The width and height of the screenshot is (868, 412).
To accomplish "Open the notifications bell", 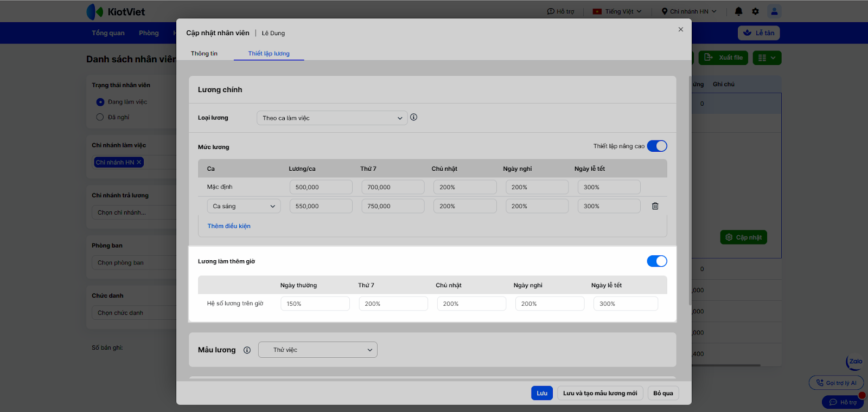I will (x=738, y=11).
